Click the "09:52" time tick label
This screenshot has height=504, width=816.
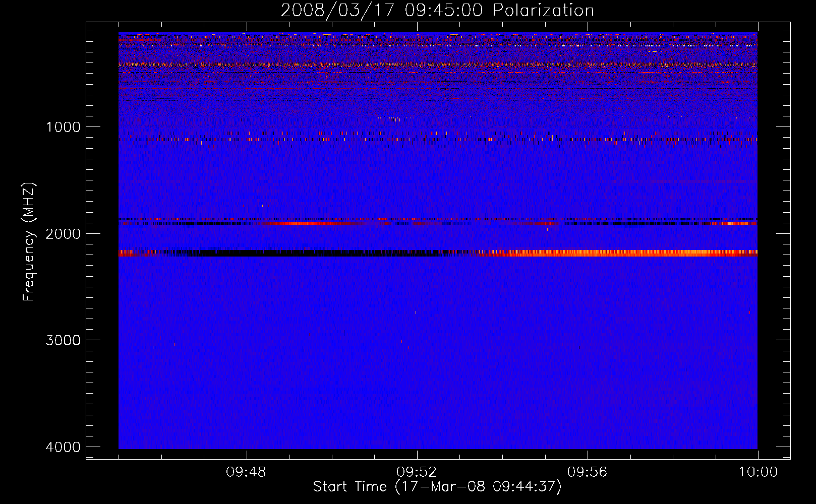click(x=417, y=472)
